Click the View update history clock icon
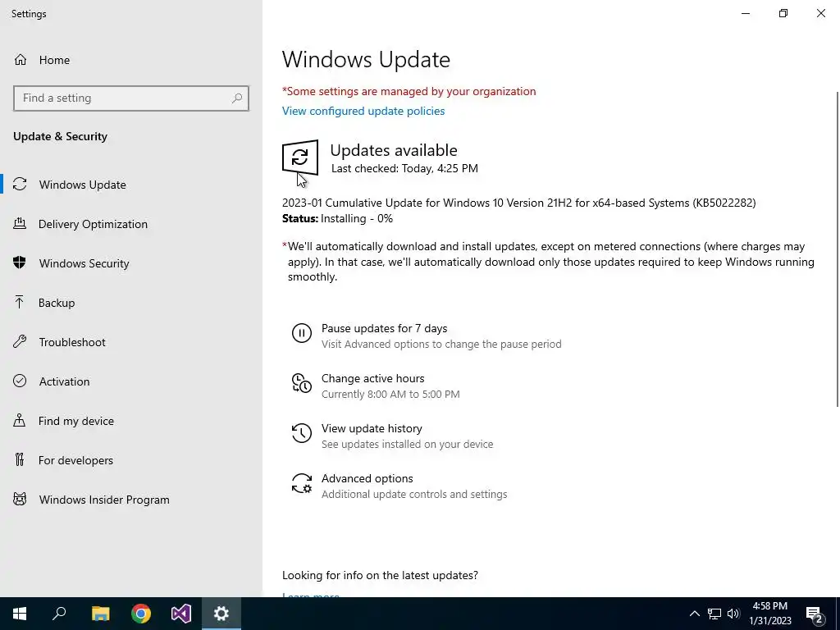Viewport: 840px width, 630px height. tap(302, 433)
